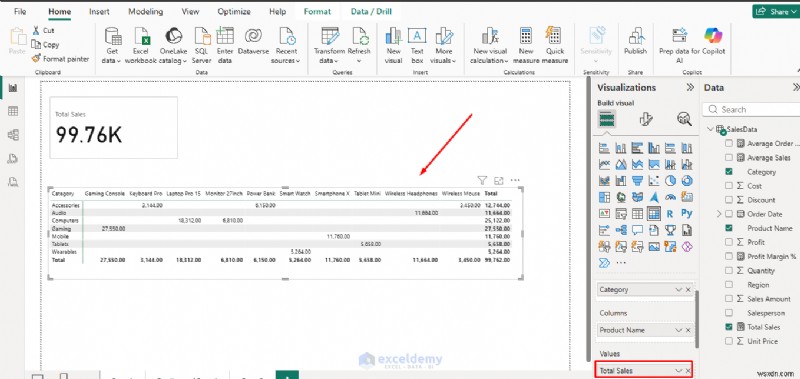Click the Copy command
Viewport: 800px width, 379px height.
coord(45,45)
